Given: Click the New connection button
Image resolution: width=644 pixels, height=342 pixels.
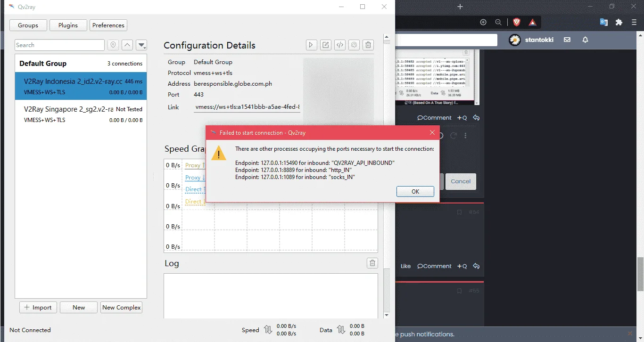Looking at the screenshot, I should coord(79,308).
